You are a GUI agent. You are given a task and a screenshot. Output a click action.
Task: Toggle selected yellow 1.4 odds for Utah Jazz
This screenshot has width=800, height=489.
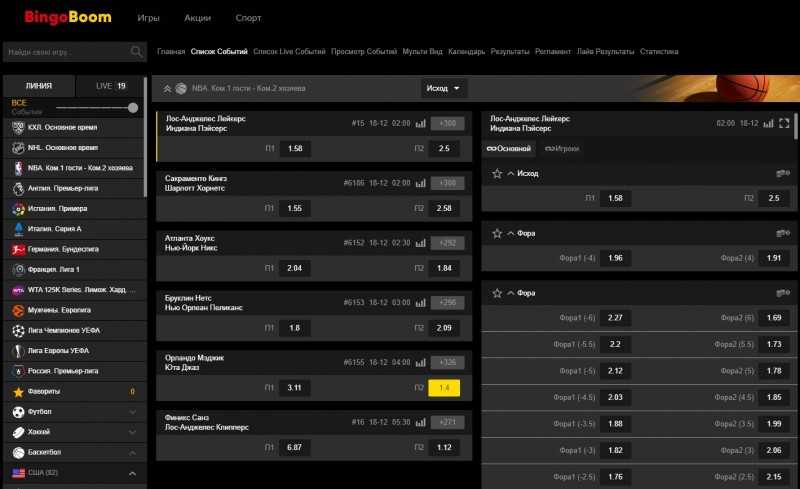444,387
